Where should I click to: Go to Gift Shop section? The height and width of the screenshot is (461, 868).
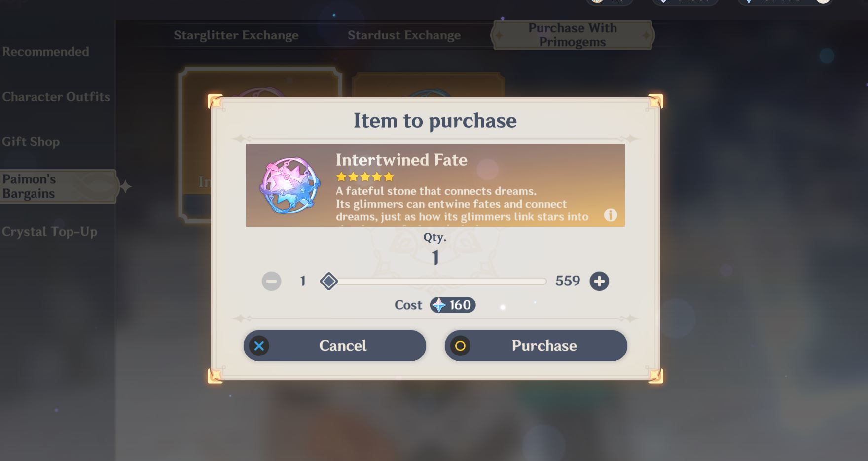(x=31, y=142)
